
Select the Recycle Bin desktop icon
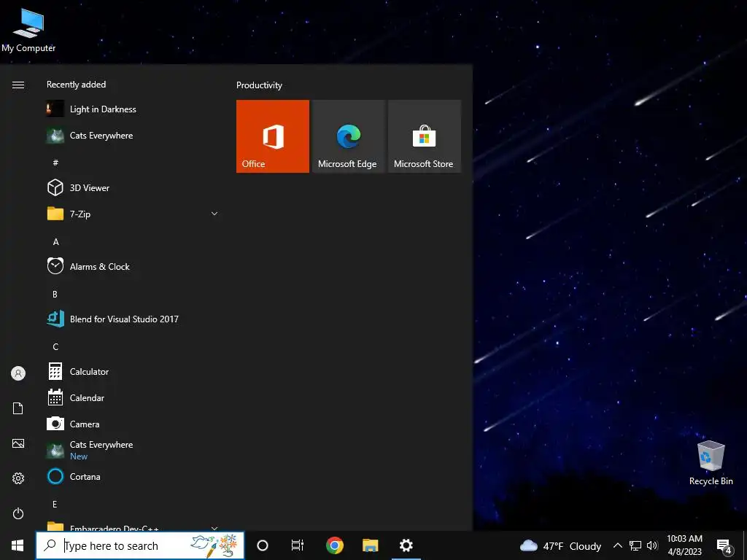(x=711, y=463)
